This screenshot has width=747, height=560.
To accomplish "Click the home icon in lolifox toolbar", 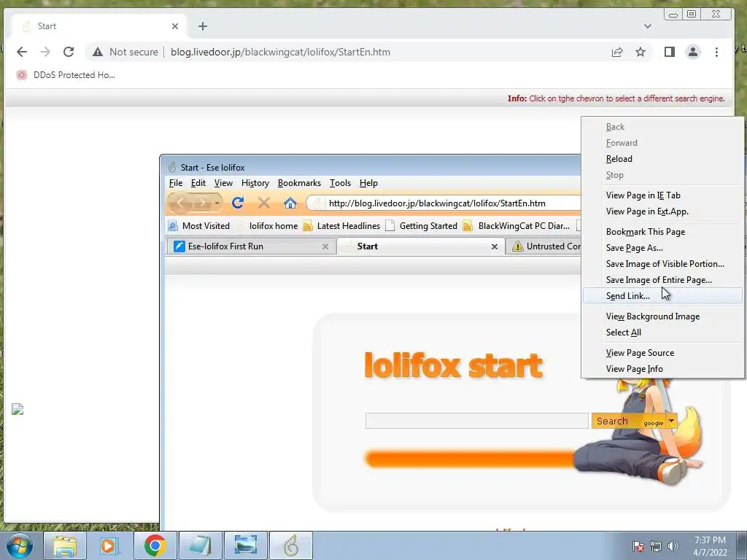I will [x=290, y=203].
